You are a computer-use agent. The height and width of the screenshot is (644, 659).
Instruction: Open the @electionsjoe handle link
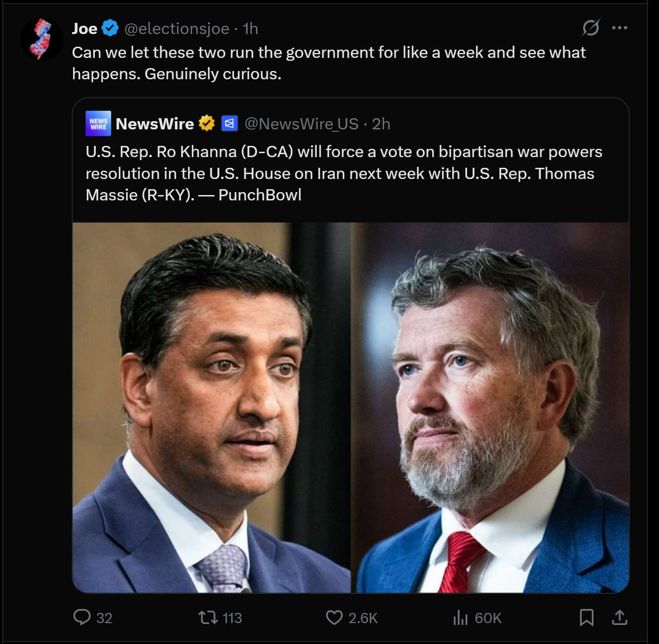coord(177,29)
